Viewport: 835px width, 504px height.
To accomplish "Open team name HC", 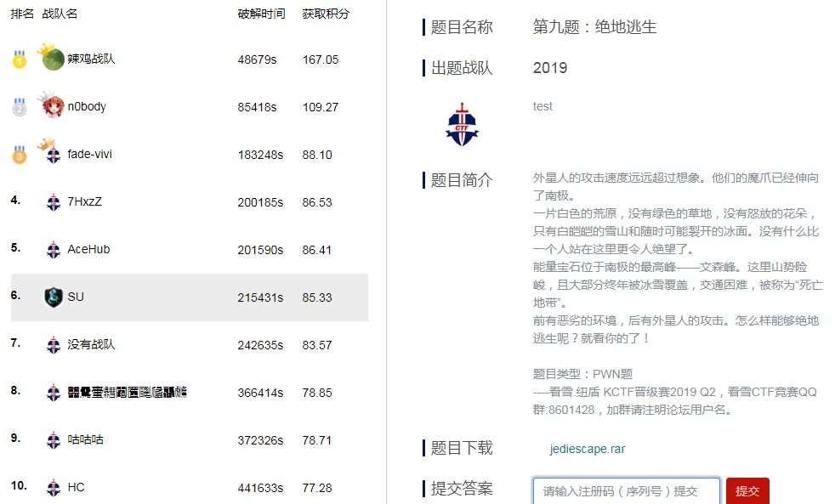I will coord(76,487).
